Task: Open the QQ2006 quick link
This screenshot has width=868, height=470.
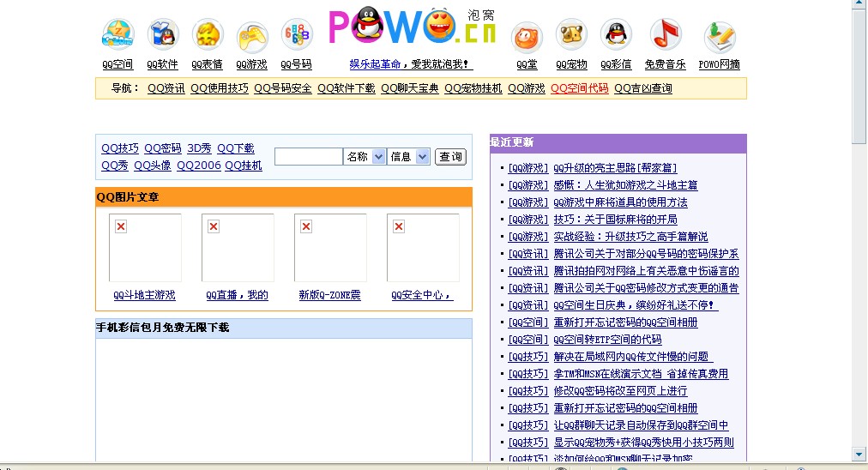Action: [x=199, y=166]
